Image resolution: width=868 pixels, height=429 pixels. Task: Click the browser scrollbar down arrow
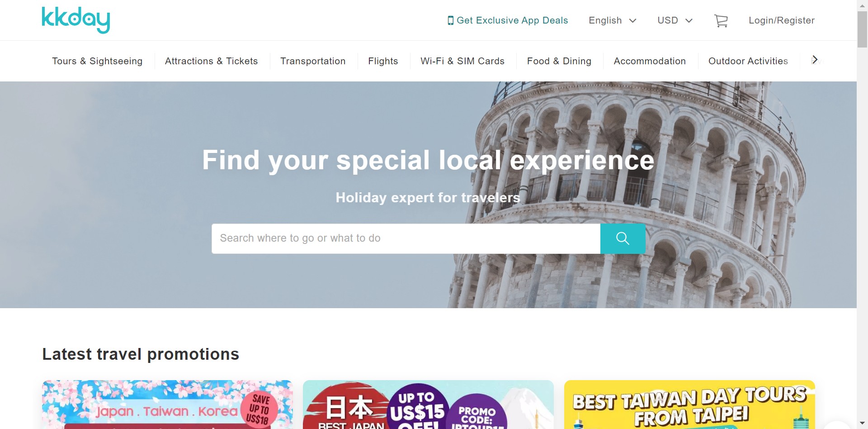[862, 424]
